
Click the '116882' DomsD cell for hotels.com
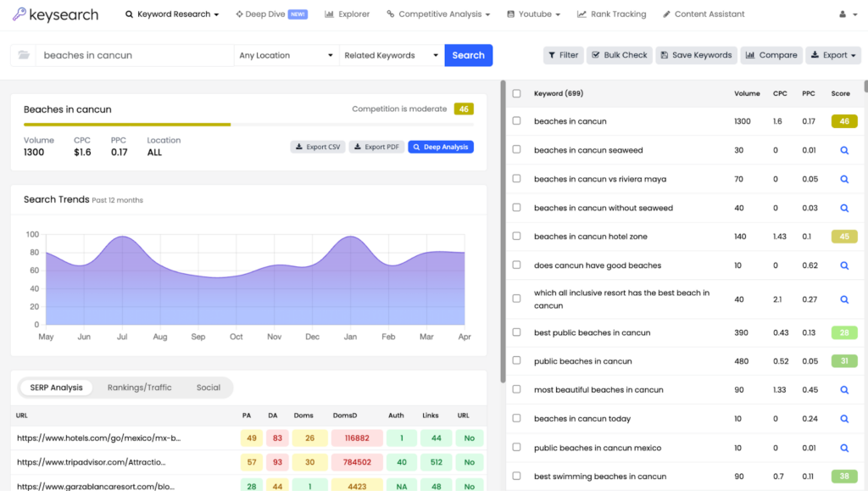pyautogui.click(x=357, y=438)
